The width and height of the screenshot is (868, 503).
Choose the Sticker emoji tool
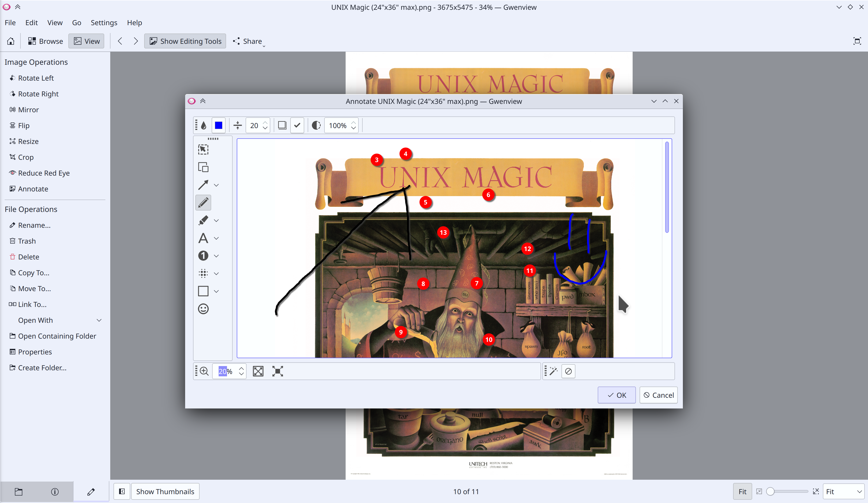(203, 309)
